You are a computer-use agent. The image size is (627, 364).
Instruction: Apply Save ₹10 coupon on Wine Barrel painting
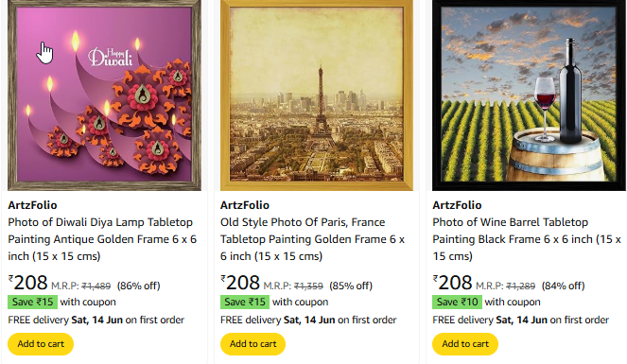point(457,302)
